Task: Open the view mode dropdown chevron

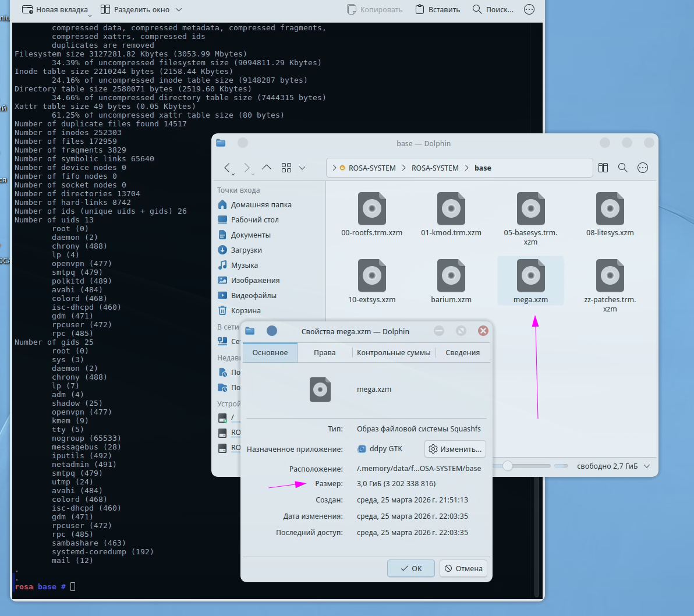Action: click(x=302, y=168)
